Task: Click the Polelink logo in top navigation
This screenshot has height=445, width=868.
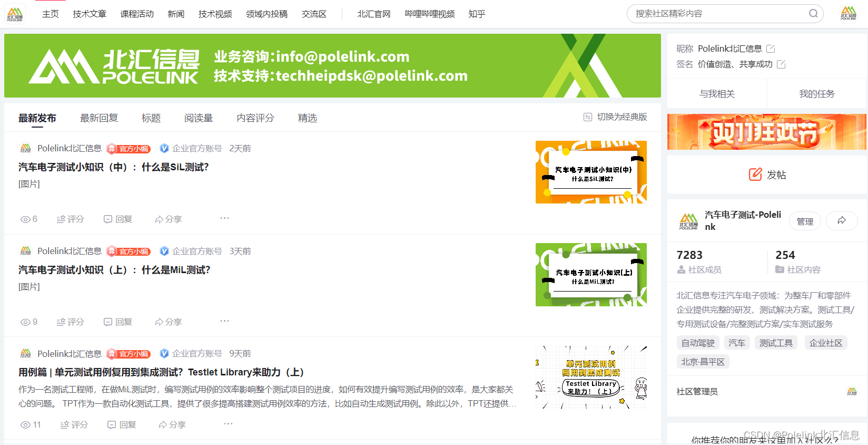Action: (15, 14)
